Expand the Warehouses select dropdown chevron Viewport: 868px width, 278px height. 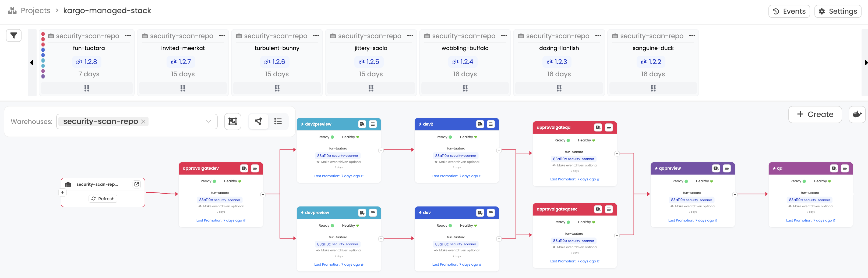coord(208,122)
